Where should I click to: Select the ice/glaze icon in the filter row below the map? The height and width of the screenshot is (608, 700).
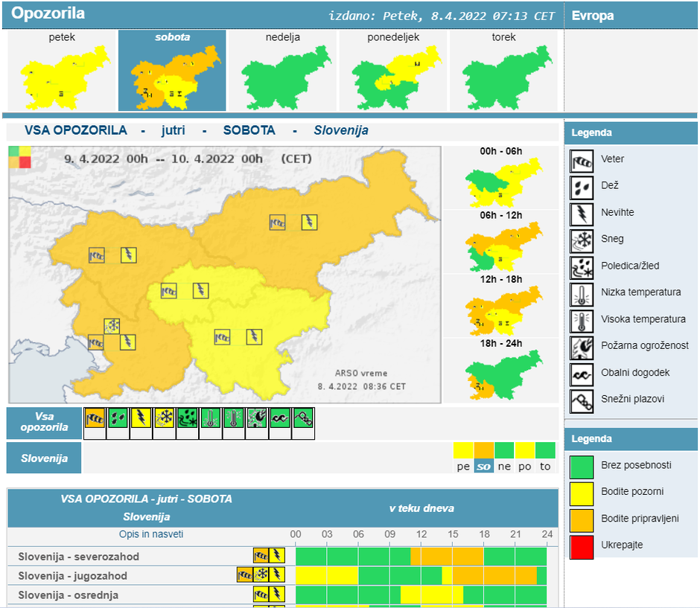187,419
